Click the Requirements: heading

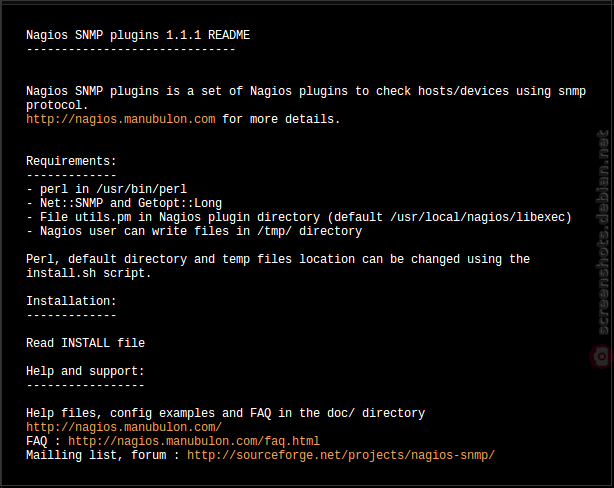[x=71, y=161]
